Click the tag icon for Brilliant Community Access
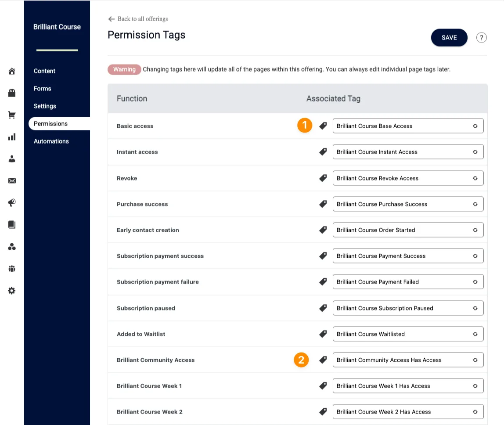 [x=323, y=360]
